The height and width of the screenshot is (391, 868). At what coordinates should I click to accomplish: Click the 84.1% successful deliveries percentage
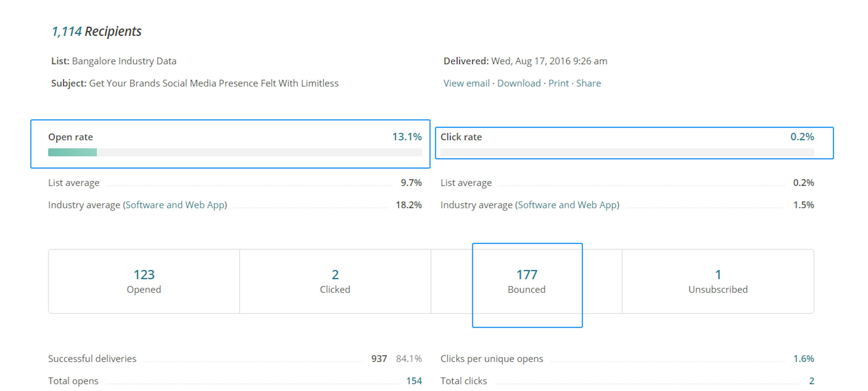409,358
